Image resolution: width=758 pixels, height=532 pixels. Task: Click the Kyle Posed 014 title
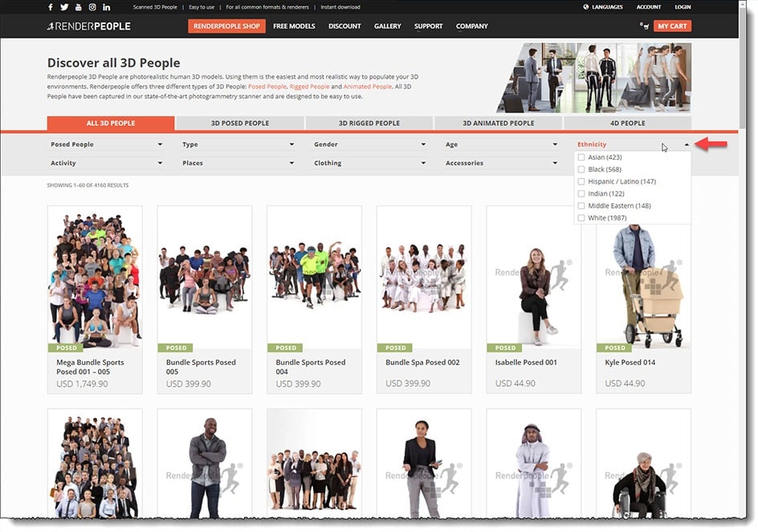(630, 363)
